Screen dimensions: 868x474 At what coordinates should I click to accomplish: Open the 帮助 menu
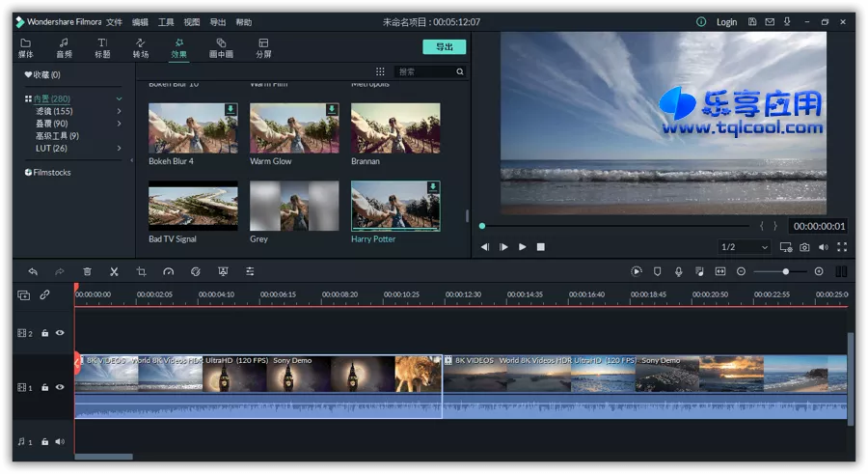(x=244, y=22)
